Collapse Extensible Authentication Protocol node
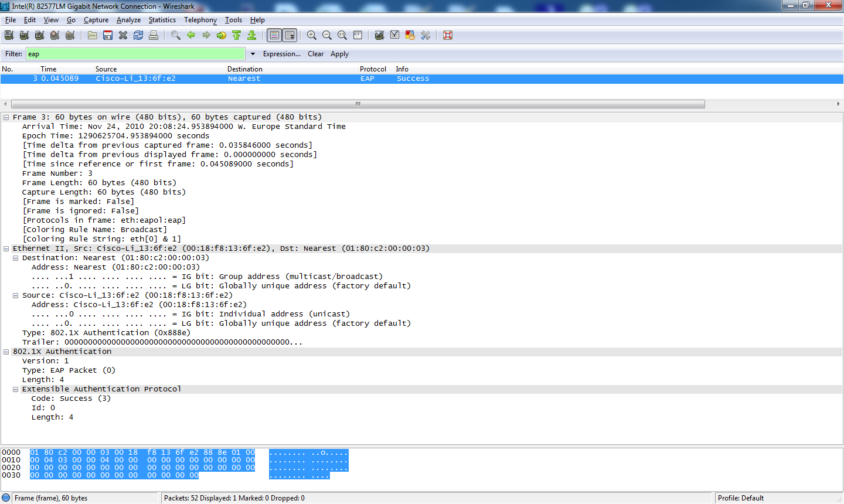The image size is (844, 504). click(x=16, y=389)
